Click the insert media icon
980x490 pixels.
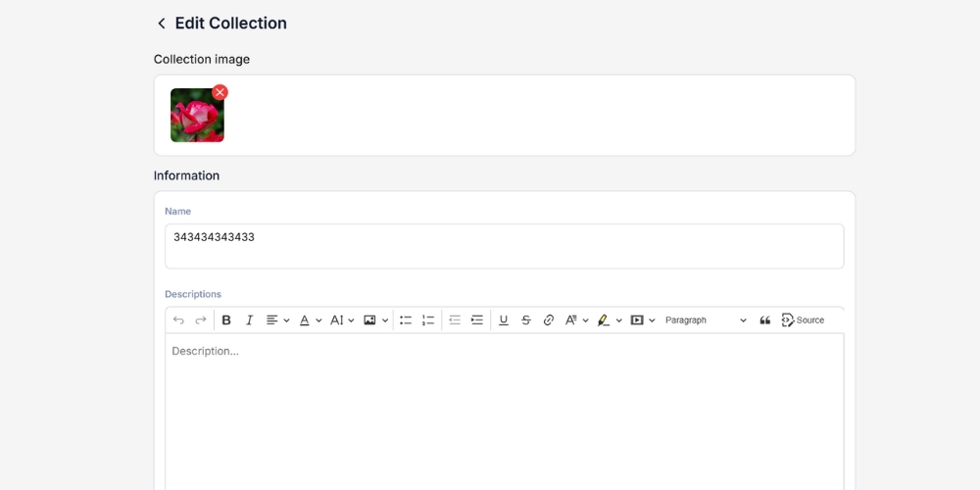pyautogui.click(x=637, y=320)
